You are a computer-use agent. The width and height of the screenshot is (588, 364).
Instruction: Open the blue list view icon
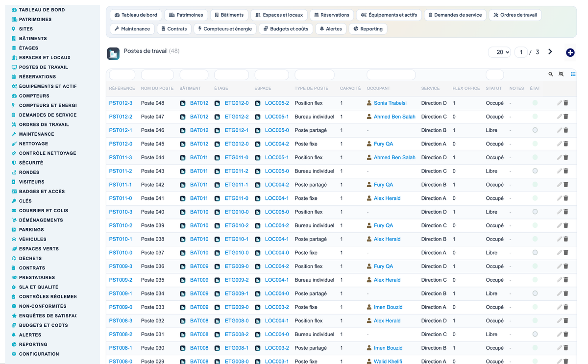pos(573,74)
